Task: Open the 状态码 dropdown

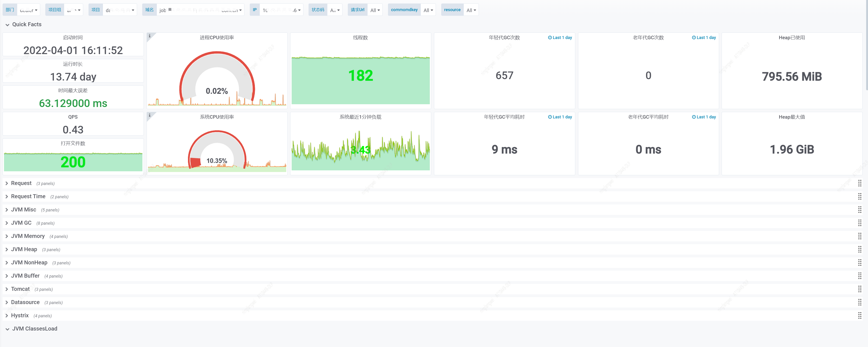Action: click(335, 10)
